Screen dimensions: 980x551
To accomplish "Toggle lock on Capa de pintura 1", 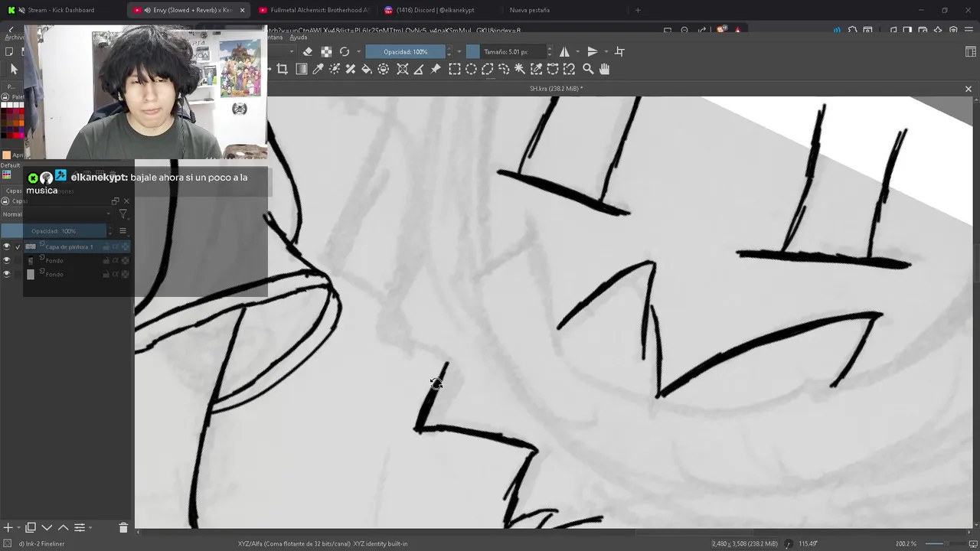I will (x=106, y=246).
